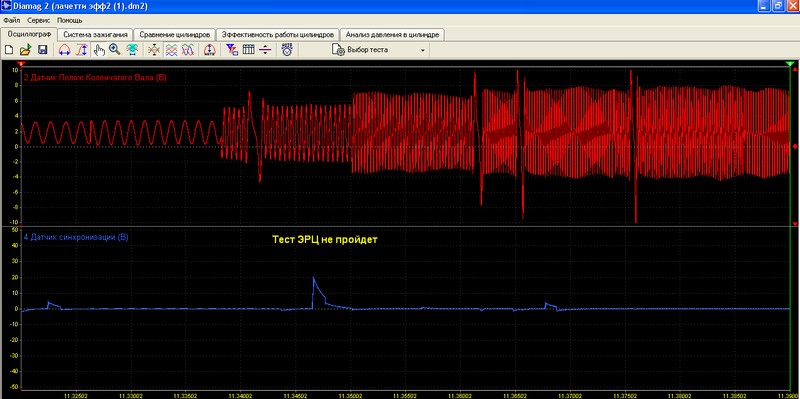Select the red zero-level diamond marker

pos(795,146)
